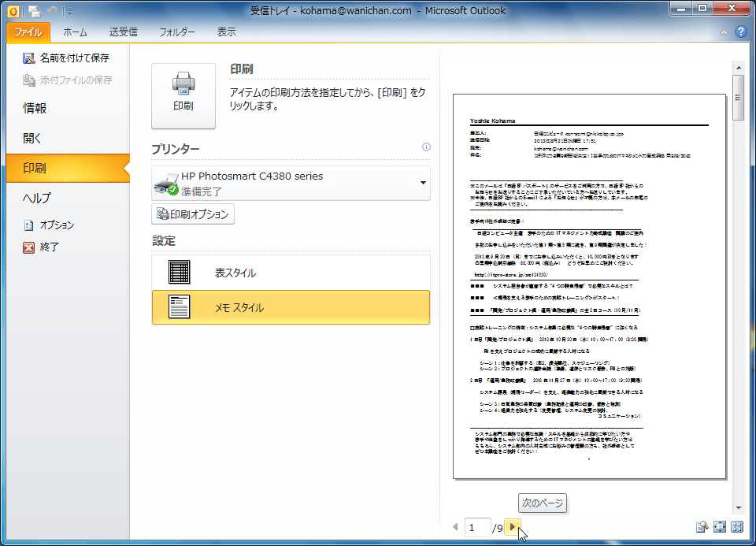Click the red Exit X icon

point(29,247)
